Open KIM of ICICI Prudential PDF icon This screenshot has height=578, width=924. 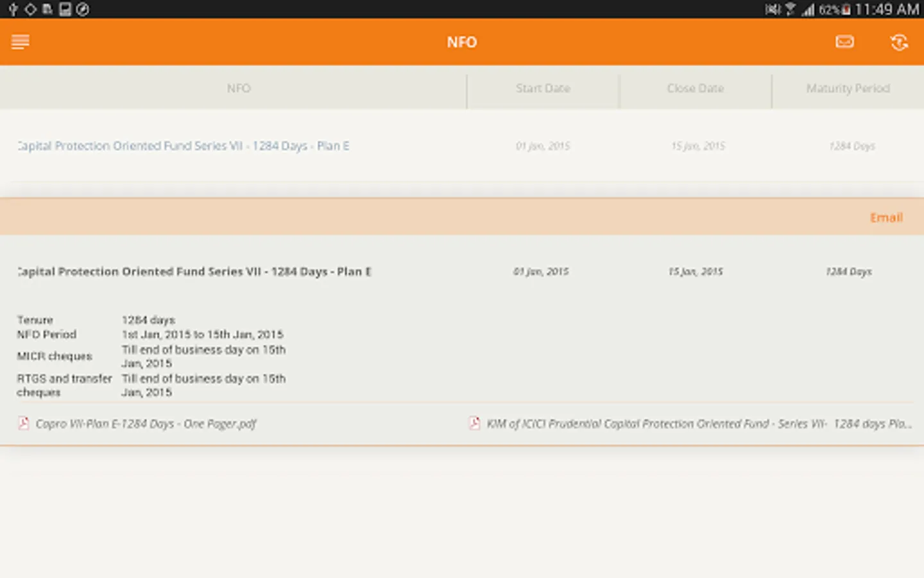pyautogui.click(x=474, y=423)
